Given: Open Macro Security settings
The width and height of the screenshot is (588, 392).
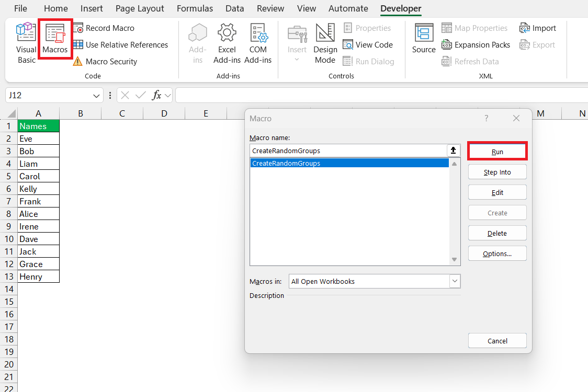Looking at the screenshot, I should (105, 62).
